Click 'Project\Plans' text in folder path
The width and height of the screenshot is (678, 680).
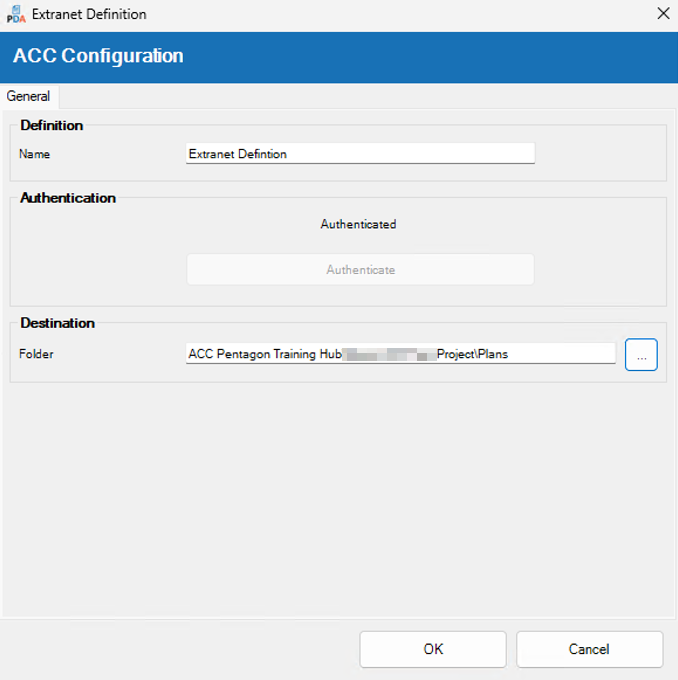click(x=473, y=354)
